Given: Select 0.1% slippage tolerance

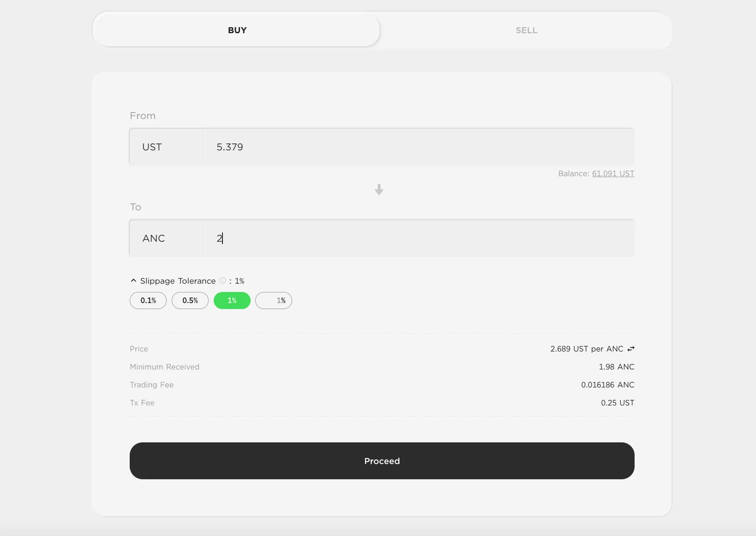Looking at the screenshot, I should click(148, 300).
